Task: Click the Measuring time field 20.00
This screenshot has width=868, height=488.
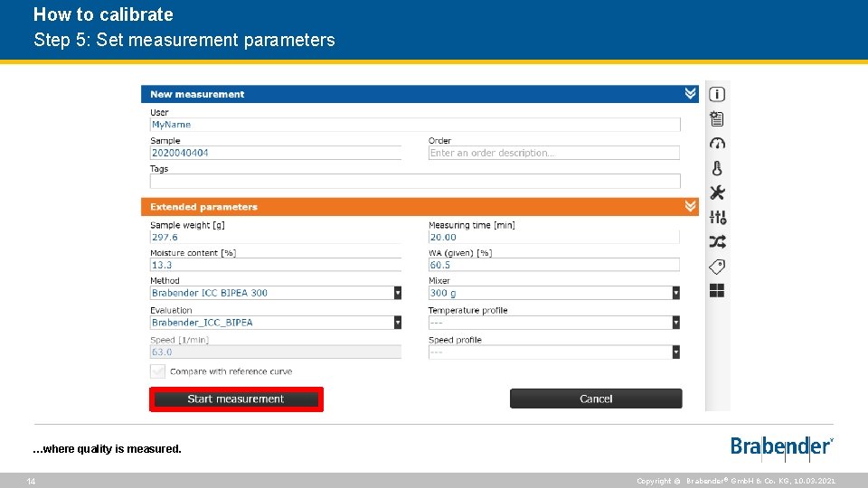Action: pyautogui.click(x=553, y=237)
